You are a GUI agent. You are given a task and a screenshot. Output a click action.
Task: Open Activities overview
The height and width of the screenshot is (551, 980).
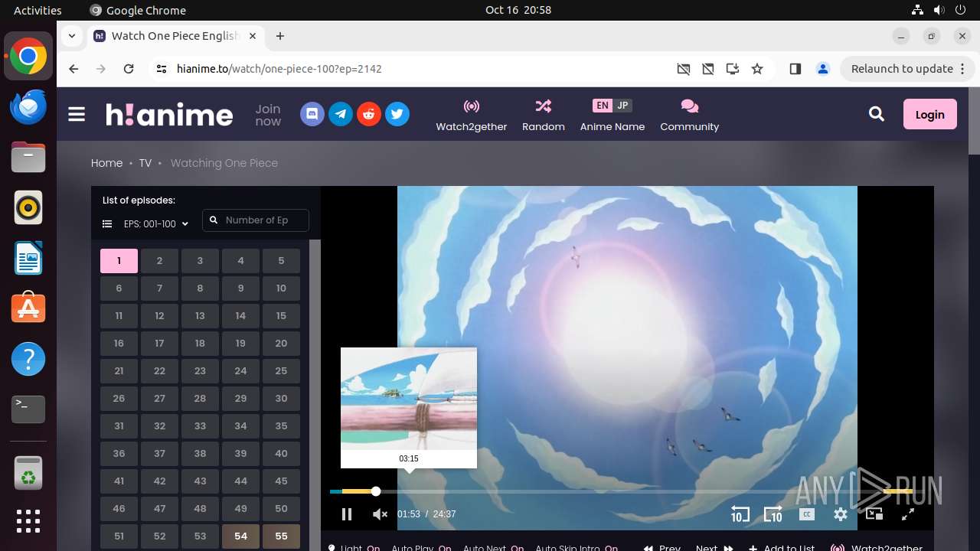[x=38, y=10]
